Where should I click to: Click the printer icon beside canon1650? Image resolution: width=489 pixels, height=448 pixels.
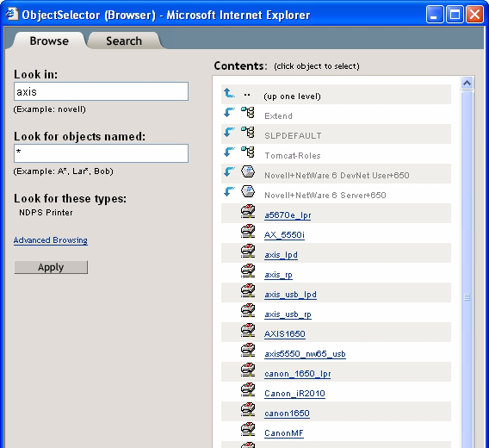coord(248,409)
